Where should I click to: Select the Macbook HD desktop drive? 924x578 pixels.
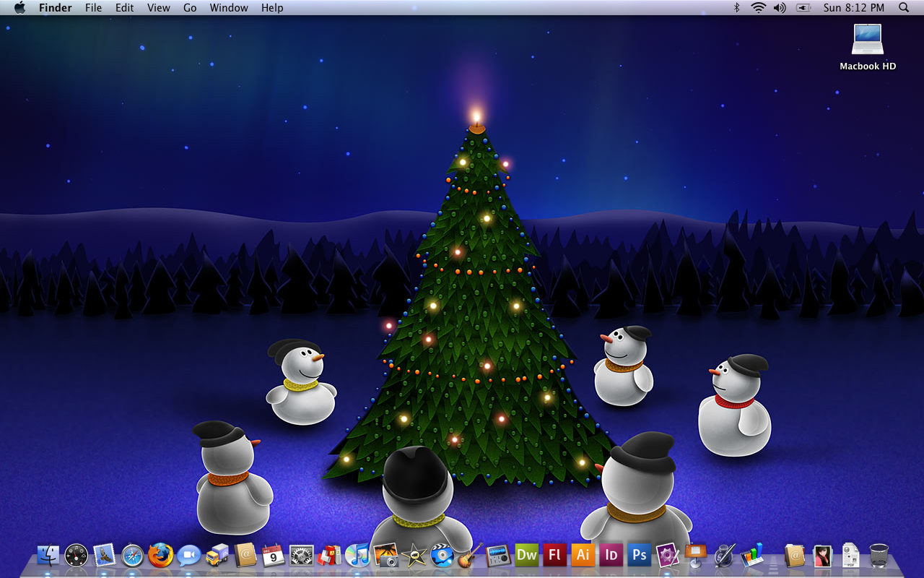point(868,47)
